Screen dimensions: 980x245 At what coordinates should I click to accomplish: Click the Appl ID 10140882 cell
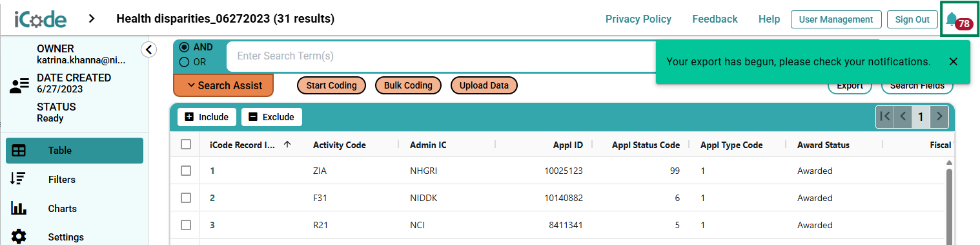coord(564,198)
